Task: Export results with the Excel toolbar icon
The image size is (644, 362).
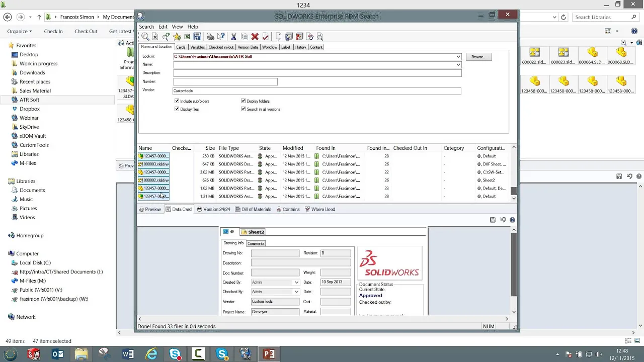Action: pos(187,37)
